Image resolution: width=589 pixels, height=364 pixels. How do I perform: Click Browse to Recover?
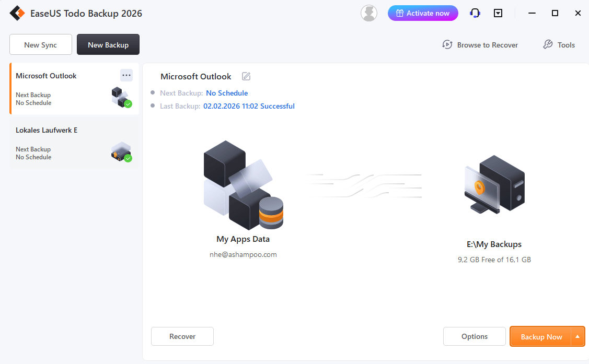[x=480, y=45]
